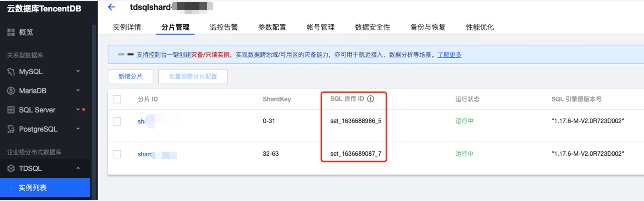Click the 分片 ID column header
This screenshot has height=201, width=644.
point(148,99)
